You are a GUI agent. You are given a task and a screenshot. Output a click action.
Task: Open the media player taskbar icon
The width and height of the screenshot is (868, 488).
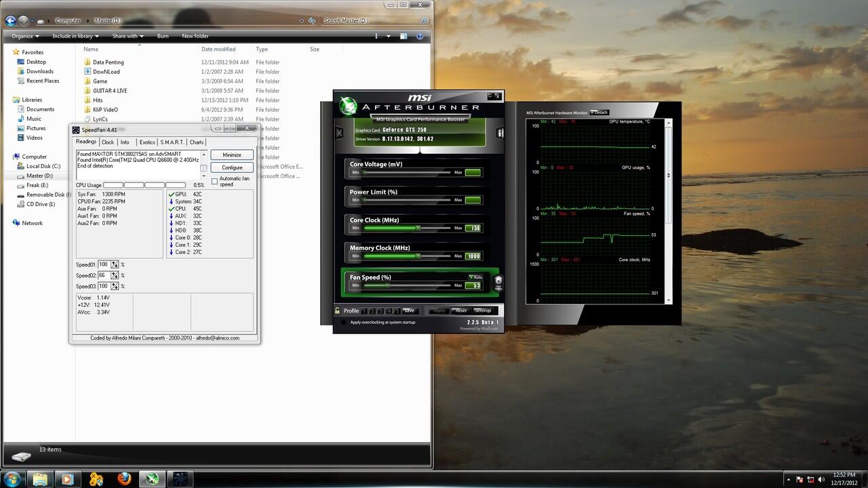67,479
